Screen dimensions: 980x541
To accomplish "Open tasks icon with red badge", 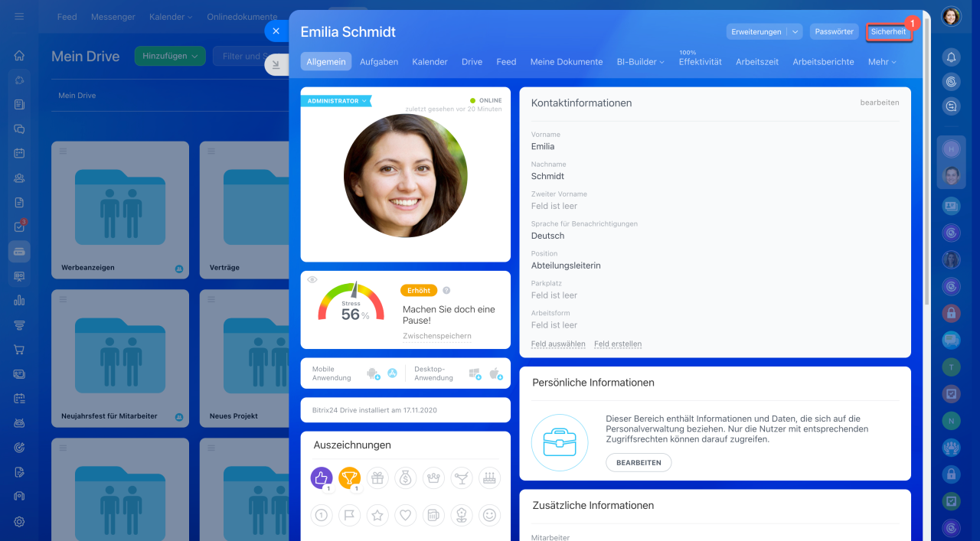I will (x=19, y=227).
